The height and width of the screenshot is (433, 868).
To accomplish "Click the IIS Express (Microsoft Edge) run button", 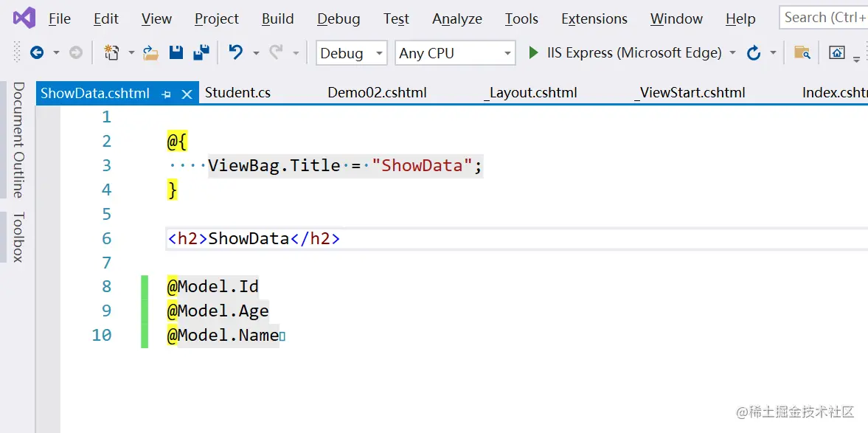I will pos(626,53).
